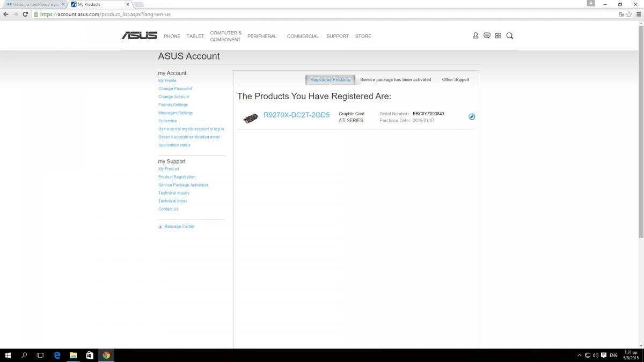644x362 pixels.
Task: Click the Contact Us link
Action: (x=169, y=209)
